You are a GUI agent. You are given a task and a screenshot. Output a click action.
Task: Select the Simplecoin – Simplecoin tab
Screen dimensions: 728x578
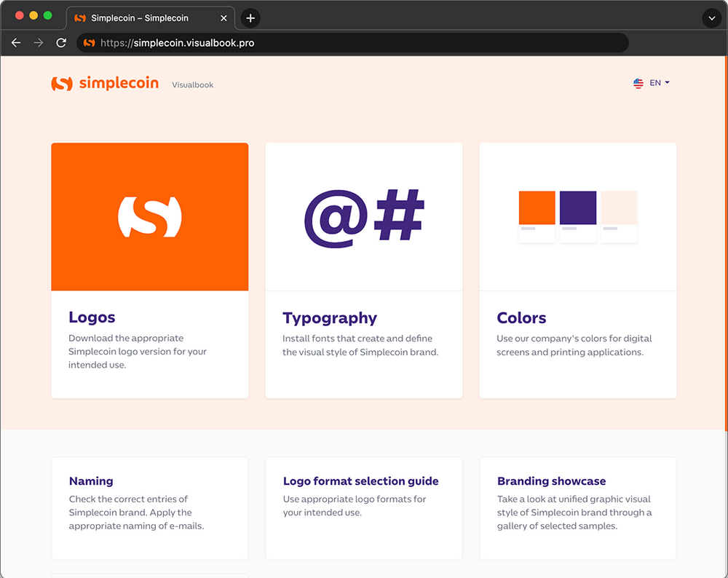(151, 18)
